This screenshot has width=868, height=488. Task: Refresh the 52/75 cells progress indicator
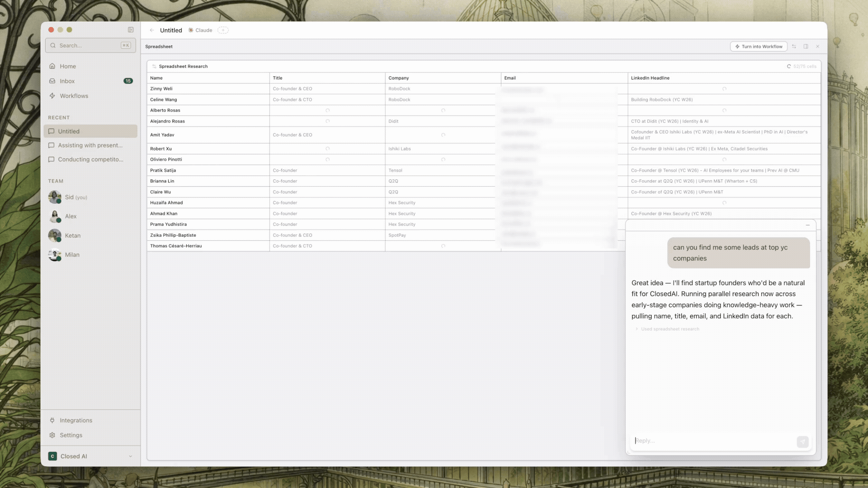coord(789,66)
